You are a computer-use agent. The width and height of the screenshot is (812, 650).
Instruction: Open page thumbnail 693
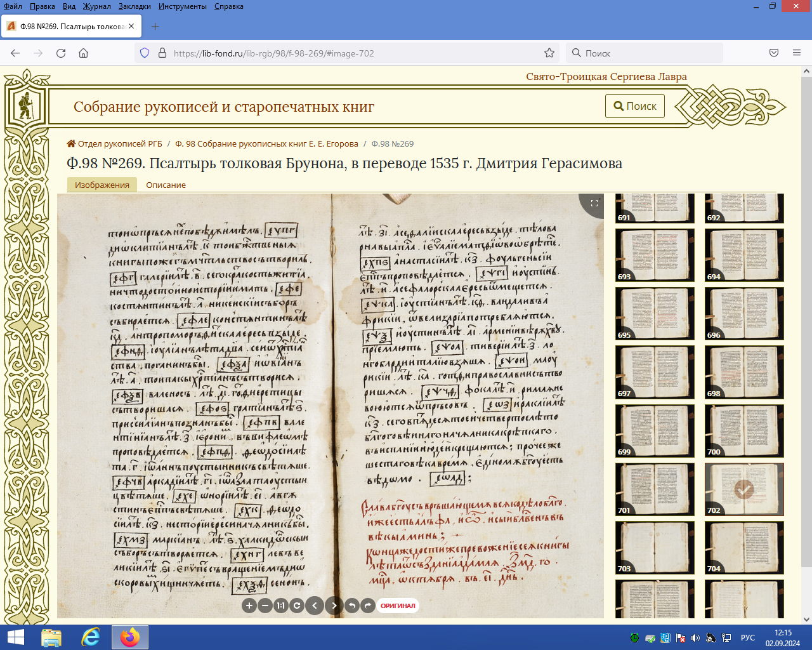pos(655,255)
